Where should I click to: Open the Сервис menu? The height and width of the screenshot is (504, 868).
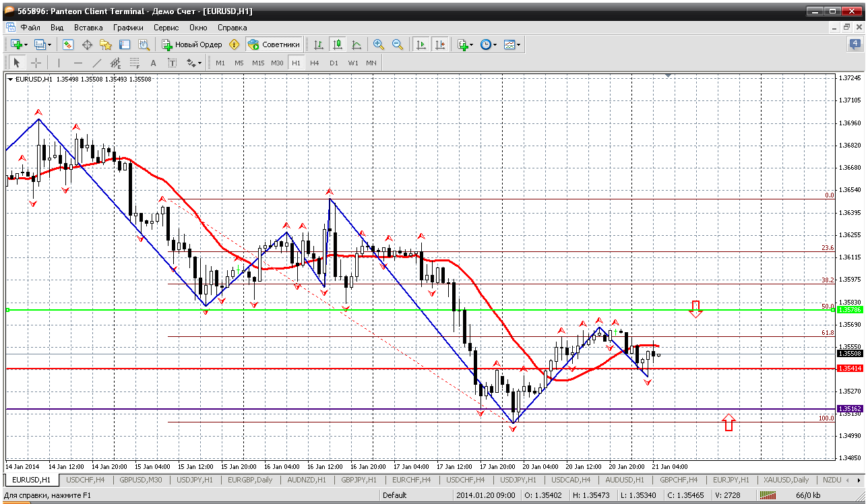pos(166,28)
